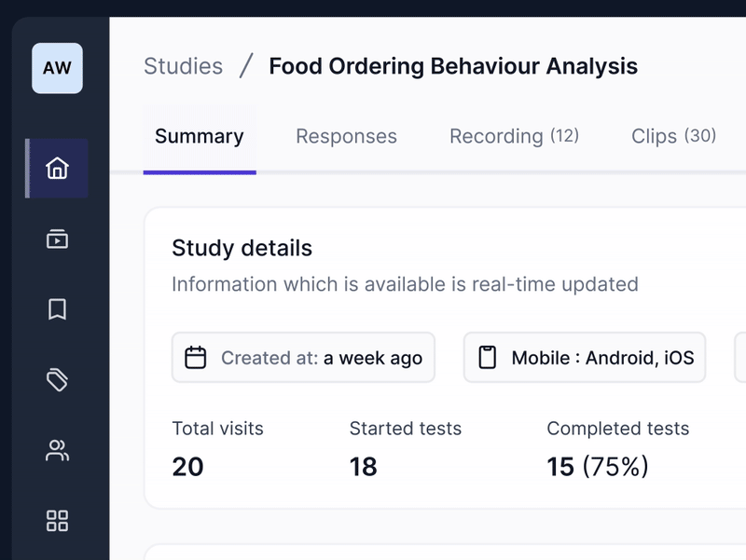Click the Food Ordering Behaviour Analysis title
Screen dimensions: 746x560
pos(453,66)
